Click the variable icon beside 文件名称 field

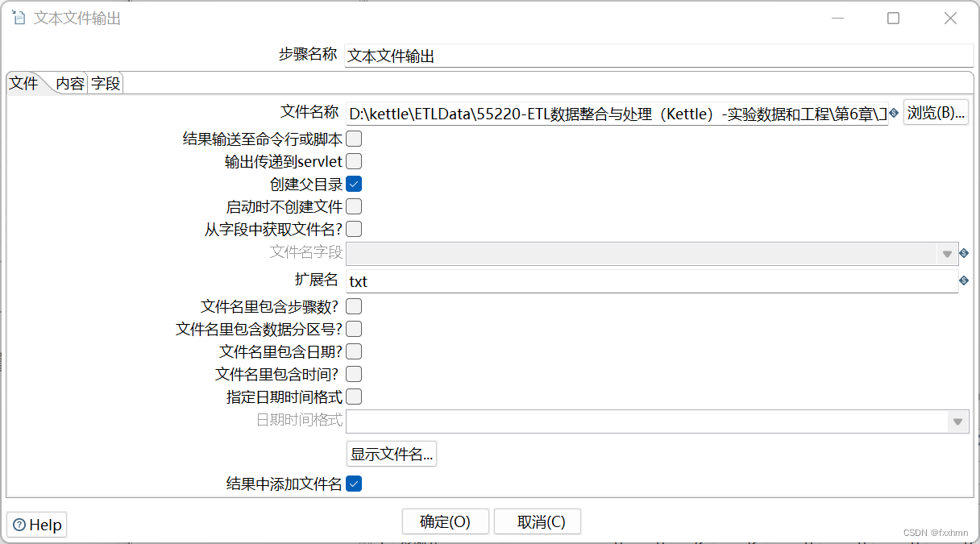point(892,113)
